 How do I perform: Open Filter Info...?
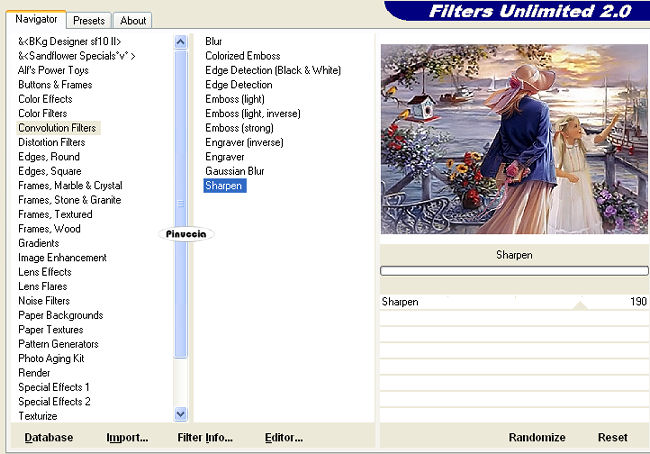point(205,437)
